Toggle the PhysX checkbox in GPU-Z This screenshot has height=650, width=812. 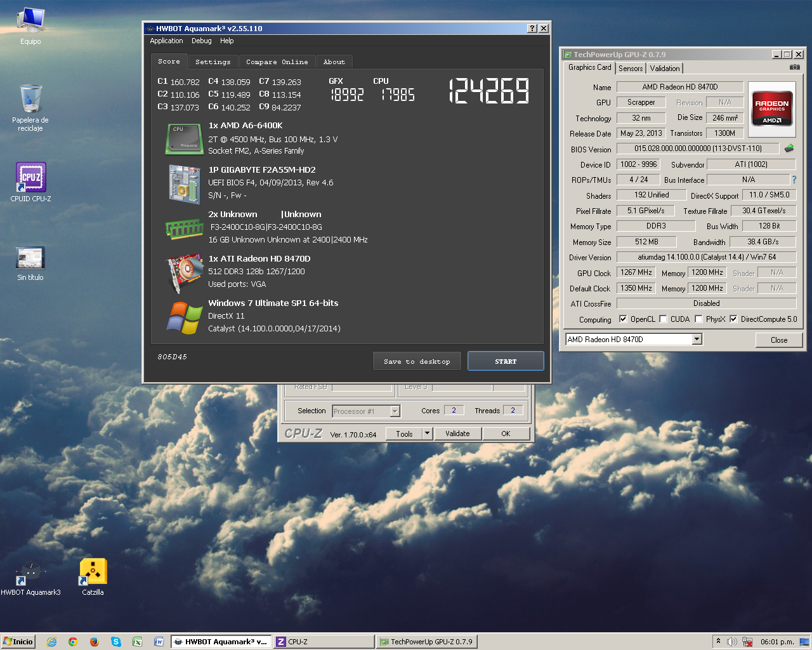click(698, 319)
